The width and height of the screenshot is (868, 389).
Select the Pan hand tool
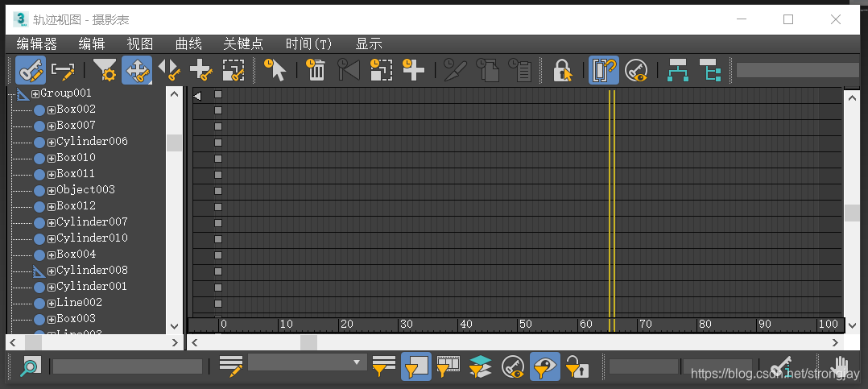pyautogui.click(x=840, y=366)
